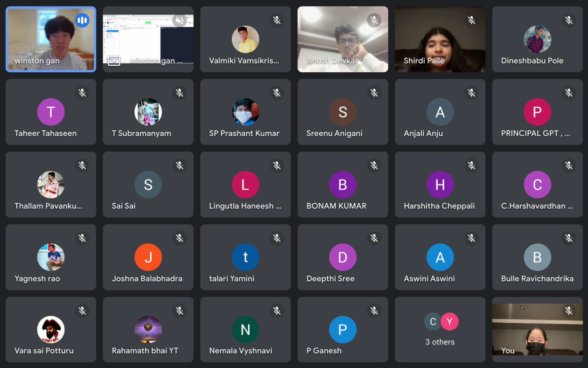Viewport: 588px width, 368px height.
Task: Click muted mic icon on PRINCIPAL GPT tile
Action: [569, 93]
